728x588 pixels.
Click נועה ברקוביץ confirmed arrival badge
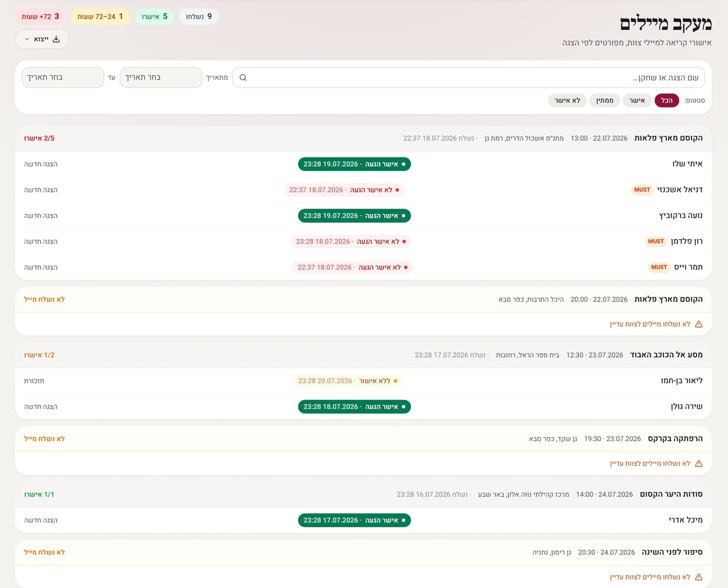point(354,216)
